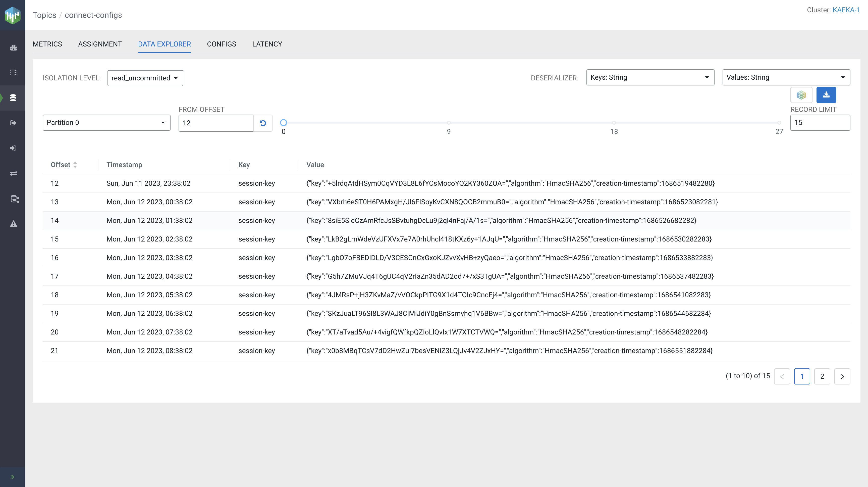Open the producers icon in sidebar

(13, 123)
